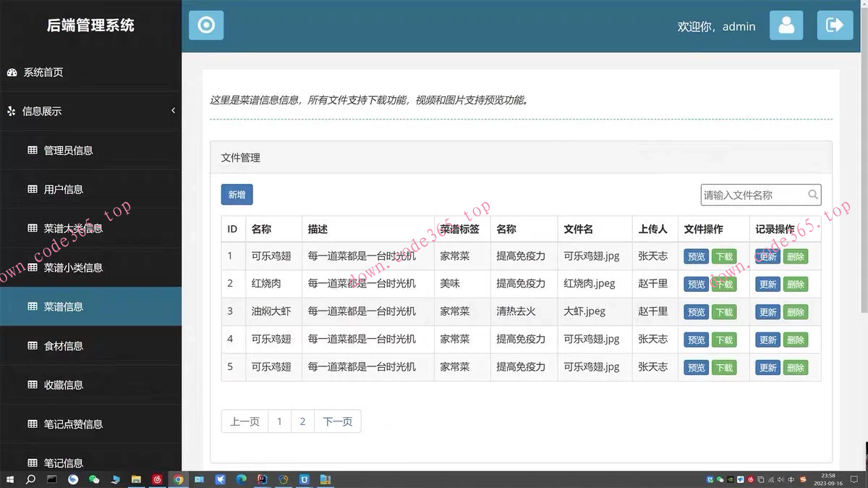Click the 新增 button
868x488 pixels.
(x=237, y=195)
